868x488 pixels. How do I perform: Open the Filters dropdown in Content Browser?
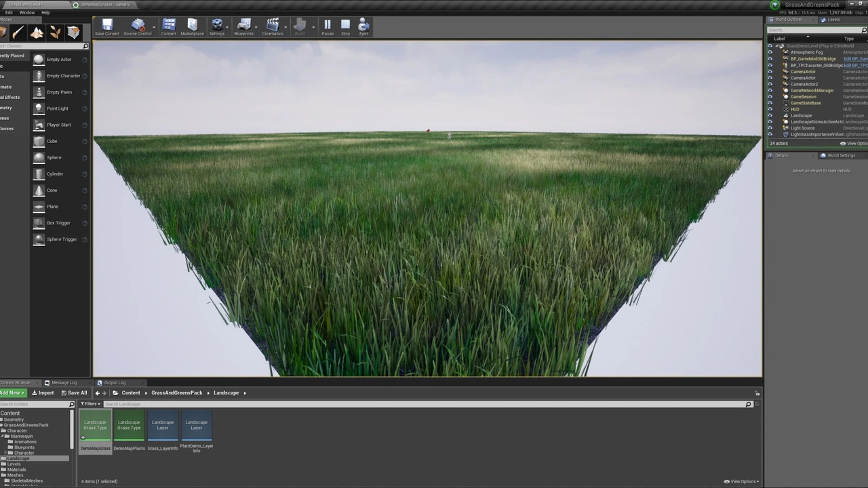[x=90, y=404]
